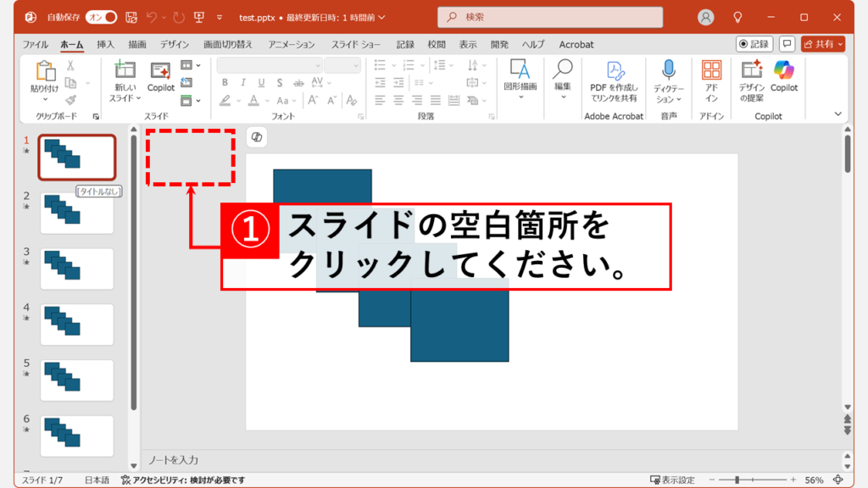Image resolution: width=868 pixels, height=488 pixels.
Task: Add a new slide with 新しいスライド icon
Action: pos(125,70)
